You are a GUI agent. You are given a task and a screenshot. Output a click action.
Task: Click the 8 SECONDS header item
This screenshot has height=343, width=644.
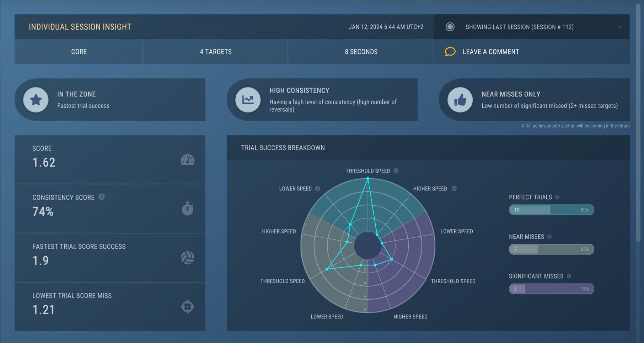(360, 52)
